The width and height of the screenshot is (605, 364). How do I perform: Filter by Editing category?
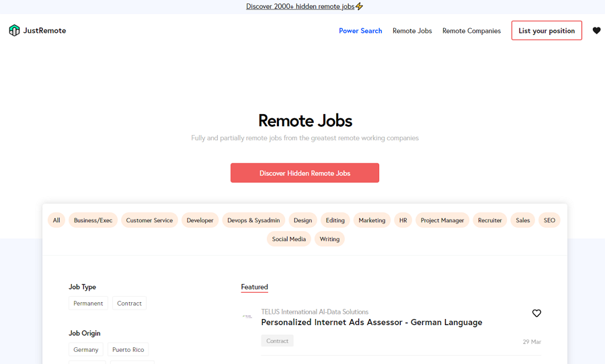335,220
